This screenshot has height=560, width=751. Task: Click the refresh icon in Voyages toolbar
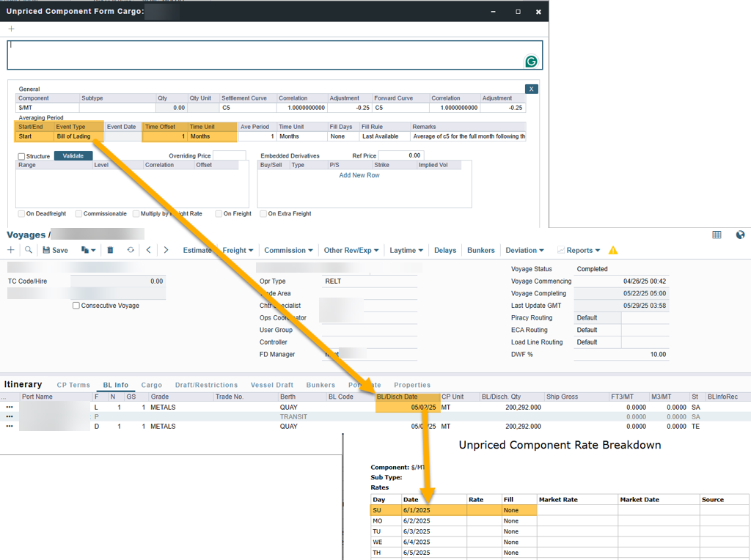coord(131,250)
